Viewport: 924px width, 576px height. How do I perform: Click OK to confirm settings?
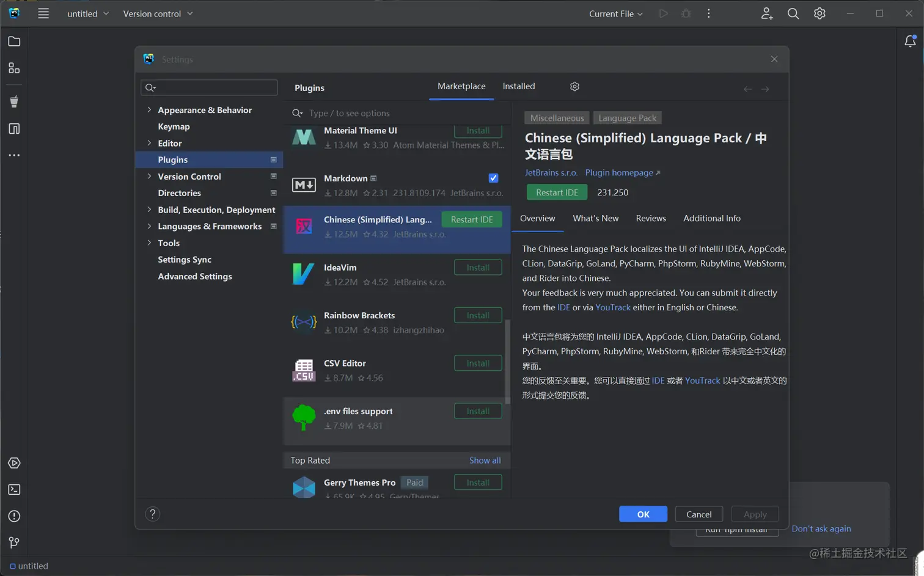(x=643, y=514)
